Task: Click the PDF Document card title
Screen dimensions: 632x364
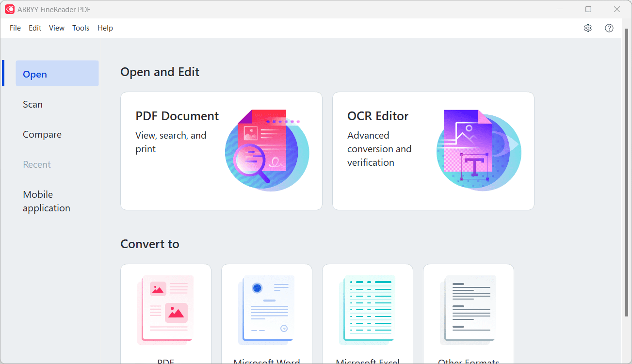Action: [177, 116]
